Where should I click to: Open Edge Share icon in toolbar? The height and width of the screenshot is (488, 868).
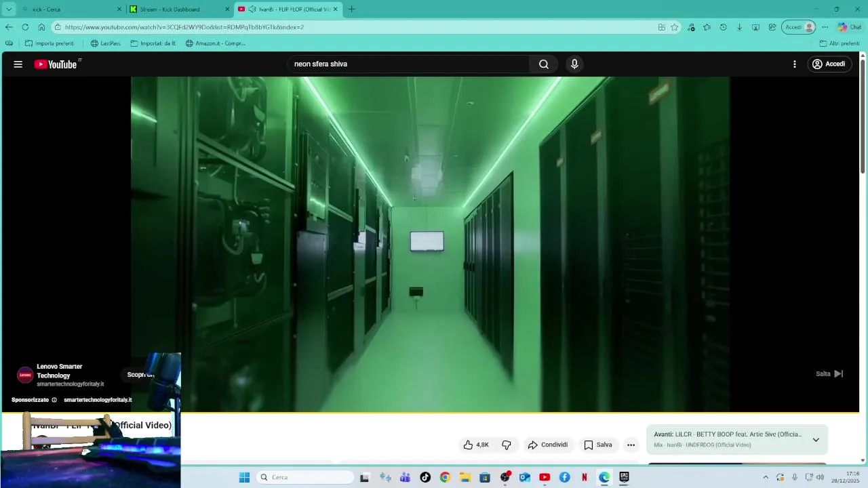click(x=772, y=27)
